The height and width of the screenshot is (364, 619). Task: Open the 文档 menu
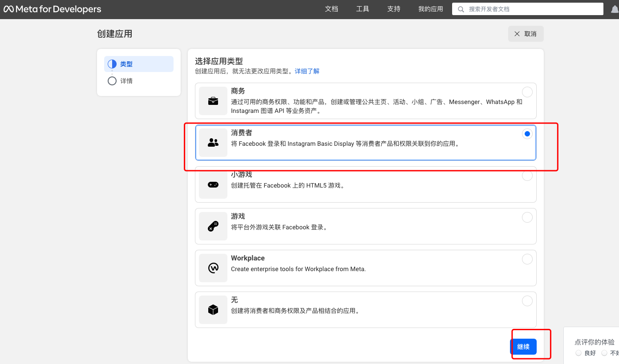332,9
